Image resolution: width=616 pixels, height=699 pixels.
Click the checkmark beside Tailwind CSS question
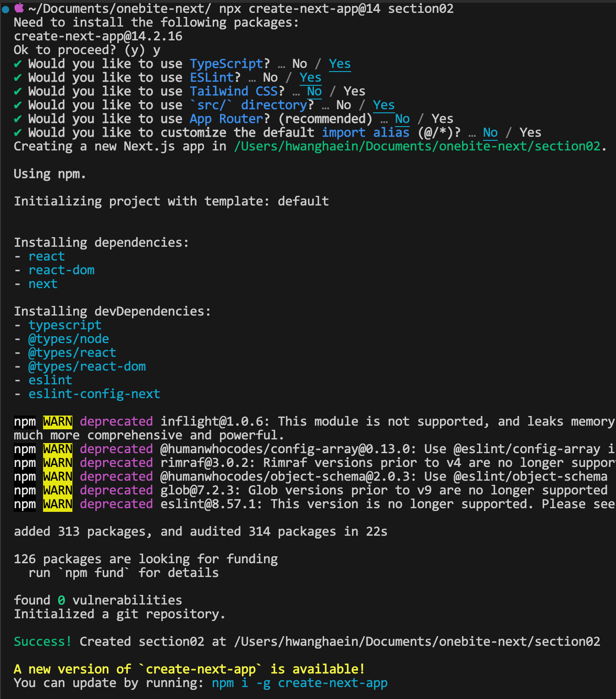[17, 92]
